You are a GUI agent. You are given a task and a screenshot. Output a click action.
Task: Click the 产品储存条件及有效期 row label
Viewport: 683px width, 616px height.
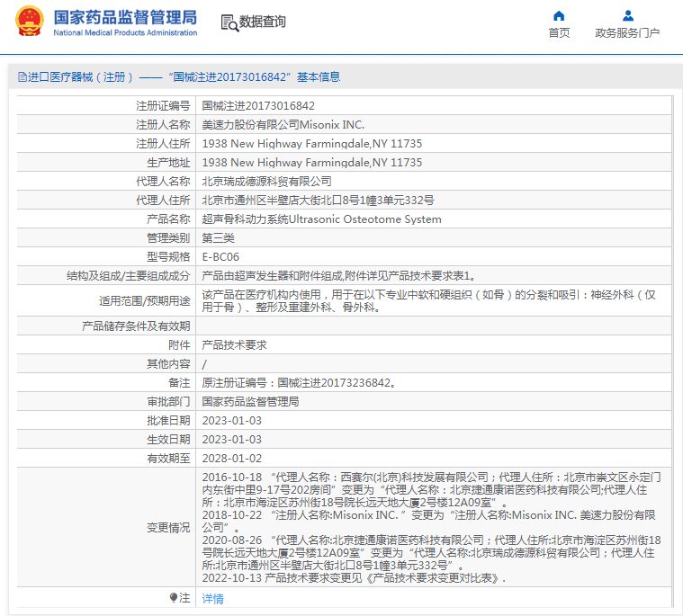click(136, 326)
